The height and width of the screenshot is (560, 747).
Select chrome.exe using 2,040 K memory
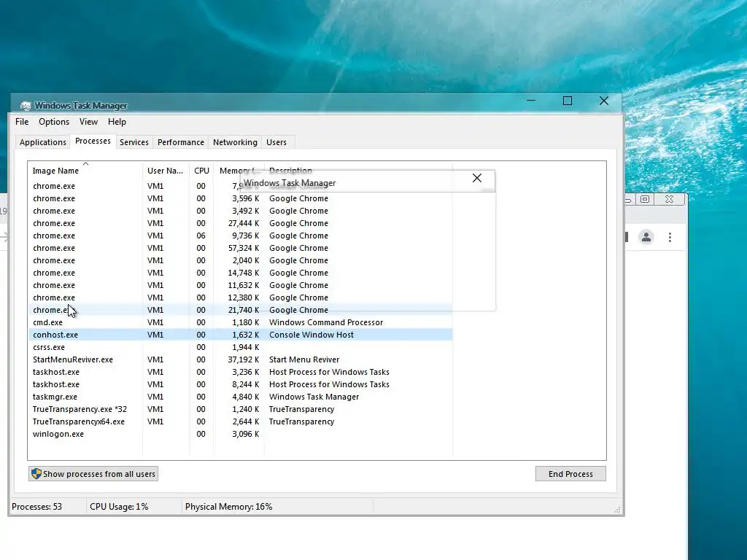point(240,260)
